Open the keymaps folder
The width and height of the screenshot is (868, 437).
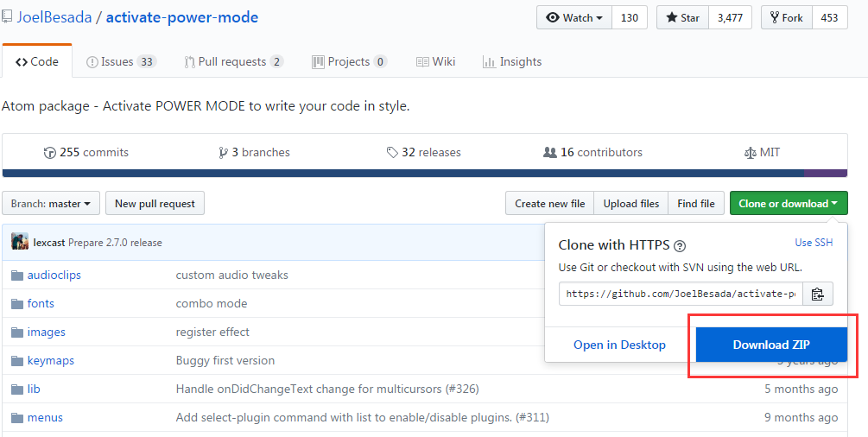coord(51,360)
